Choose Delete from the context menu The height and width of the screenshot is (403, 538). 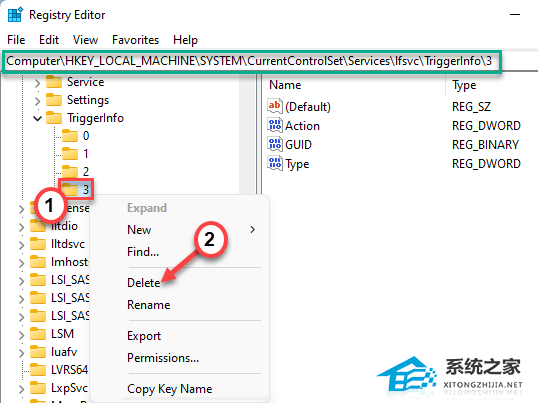pos(143,283)
